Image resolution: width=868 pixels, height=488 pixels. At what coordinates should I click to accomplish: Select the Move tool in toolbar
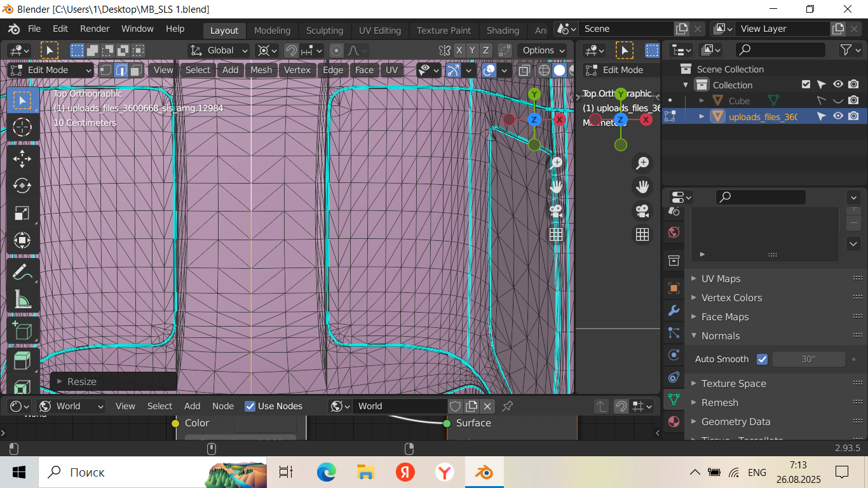click(22, 158)
